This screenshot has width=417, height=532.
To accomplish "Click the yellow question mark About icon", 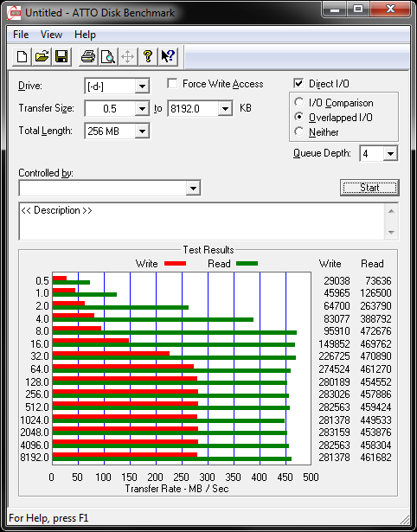I will [x=148, y=56].
